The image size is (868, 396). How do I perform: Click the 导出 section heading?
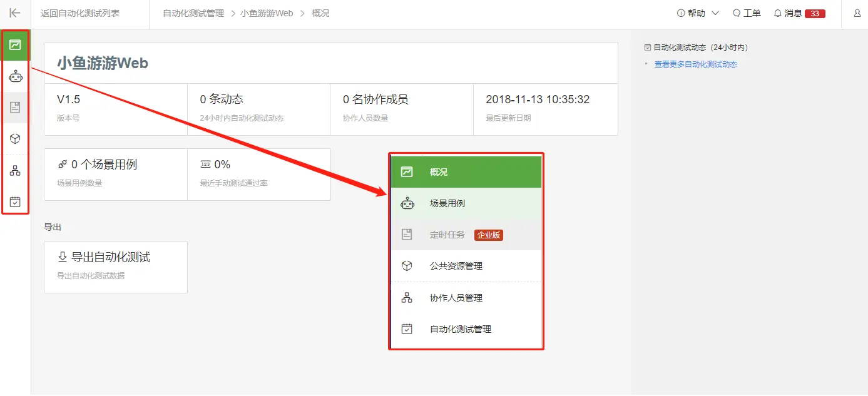pyautogui.click(x=53, y=227)
